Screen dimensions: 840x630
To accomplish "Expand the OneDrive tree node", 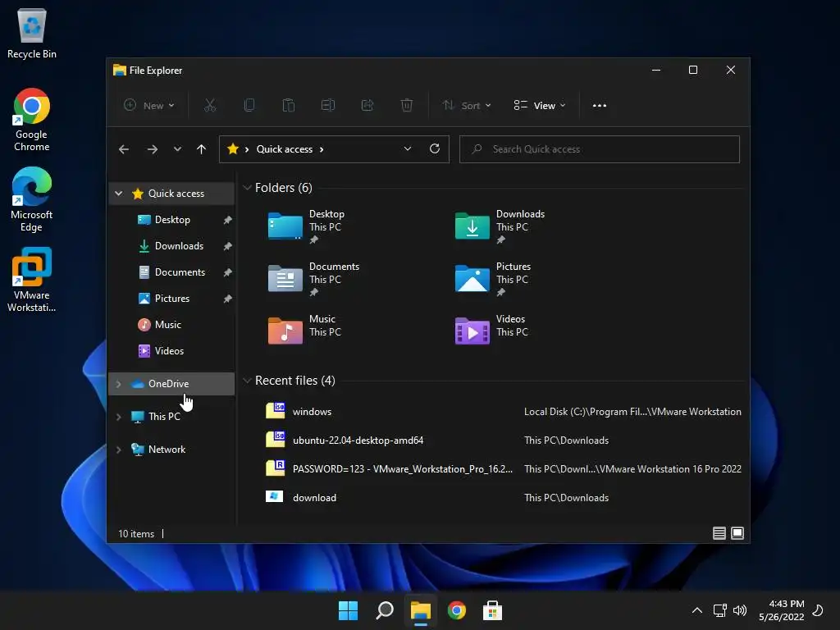I will click(119, 384).
